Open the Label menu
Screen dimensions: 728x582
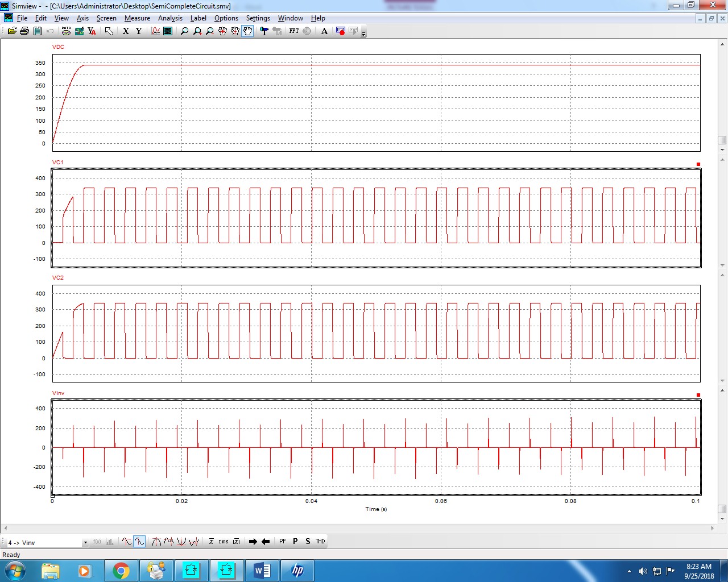(x=198, y=18)
